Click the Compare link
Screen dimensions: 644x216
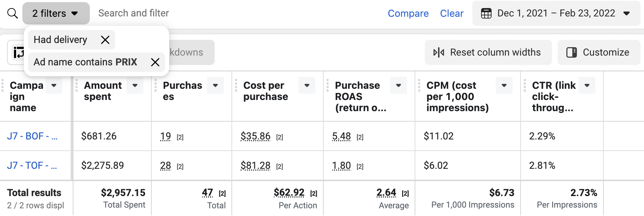[408, 13]
